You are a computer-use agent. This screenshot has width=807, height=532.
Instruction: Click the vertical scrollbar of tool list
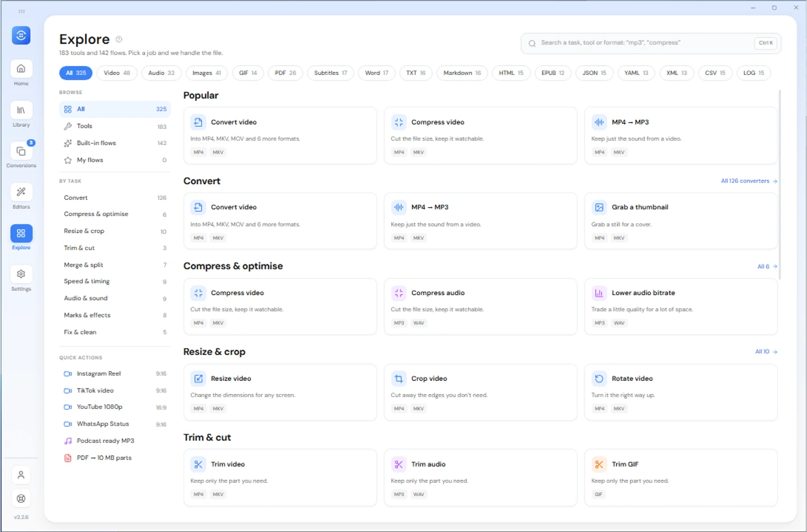pos(780,185)
